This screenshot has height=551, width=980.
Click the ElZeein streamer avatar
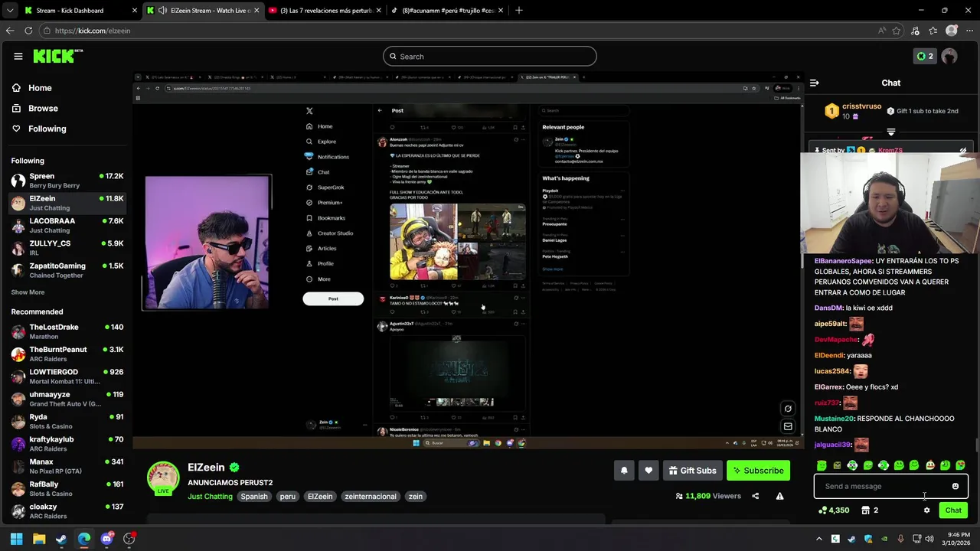(163, 478)
